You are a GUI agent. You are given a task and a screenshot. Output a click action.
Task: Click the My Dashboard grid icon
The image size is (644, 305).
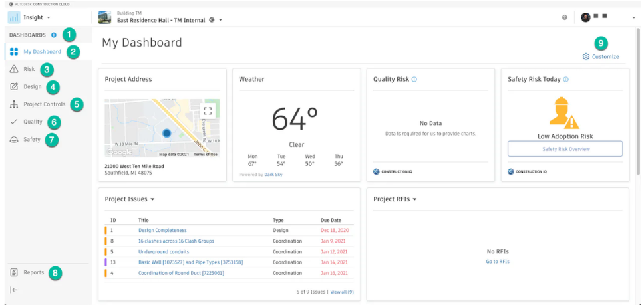point(14,52)
